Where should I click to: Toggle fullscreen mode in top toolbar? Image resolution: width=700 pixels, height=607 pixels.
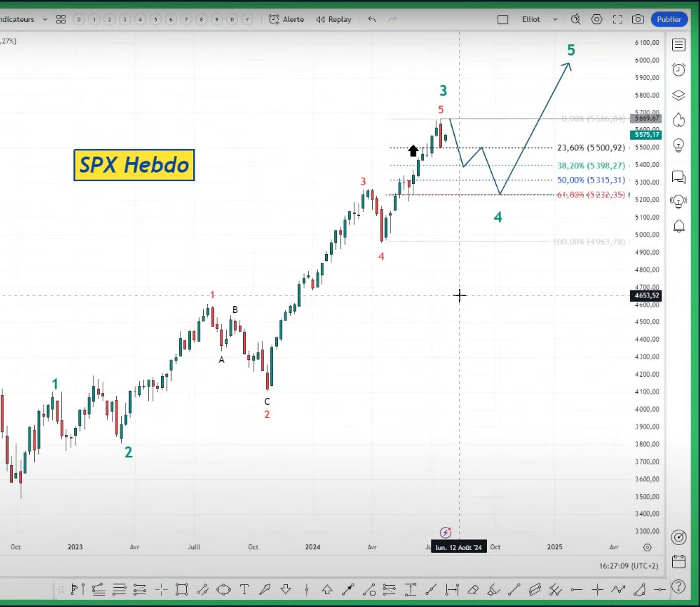[x=617, y=19]
